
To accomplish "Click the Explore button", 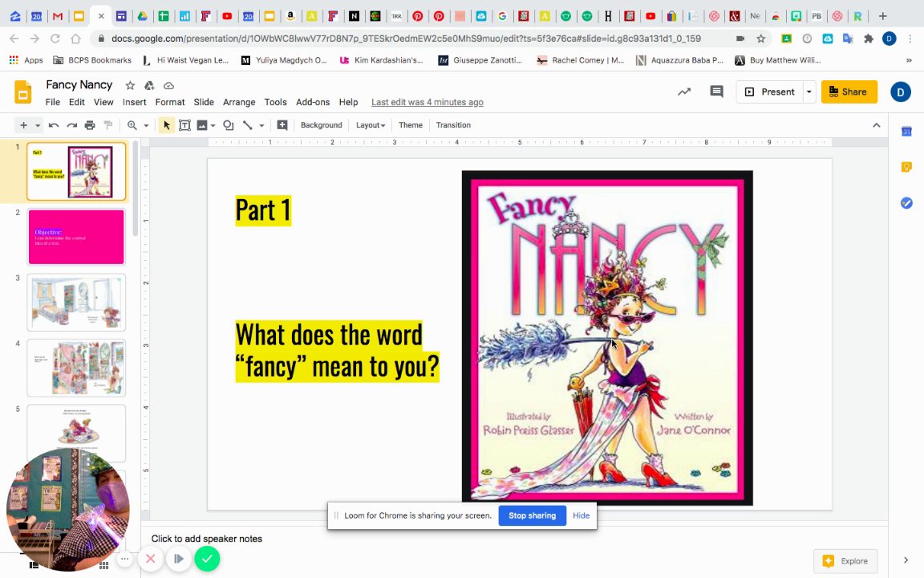I will click(x=845, y=561).
